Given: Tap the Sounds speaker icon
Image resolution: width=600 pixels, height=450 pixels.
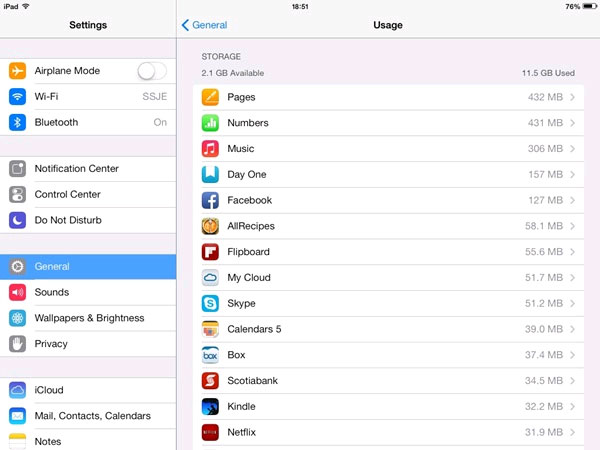Looking at the screenshot, I should click(x=17, y=292).
